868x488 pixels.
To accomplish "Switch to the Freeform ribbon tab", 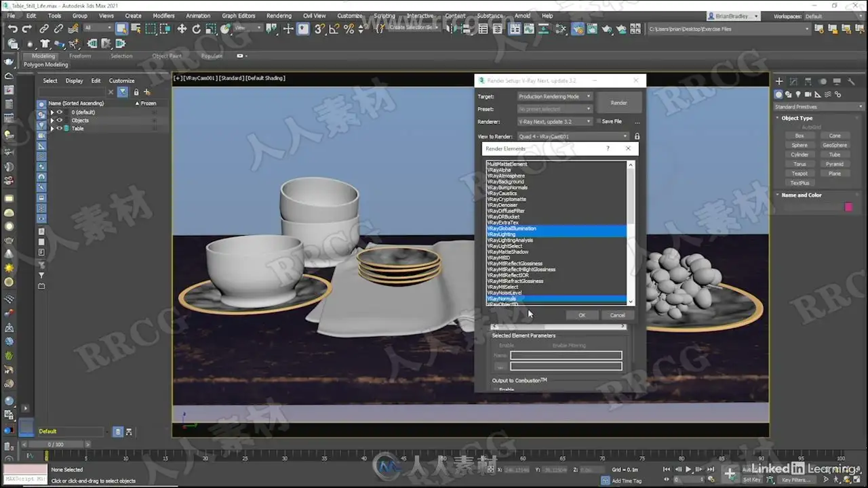I will [x=80, y=56].
